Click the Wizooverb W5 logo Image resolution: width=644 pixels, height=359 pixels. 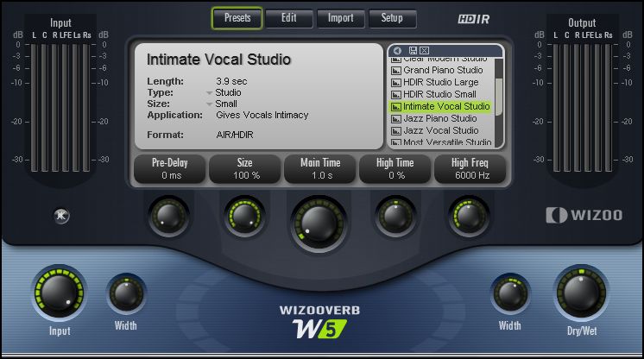click(319, 323)
